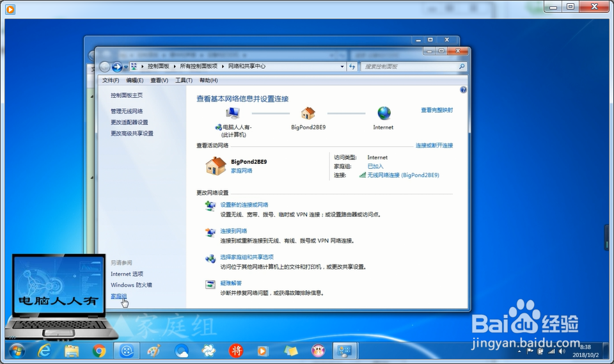Open File Explorer folder from taskbar
The height and width of the screenshot is (364, 614).
click(72, 351)
